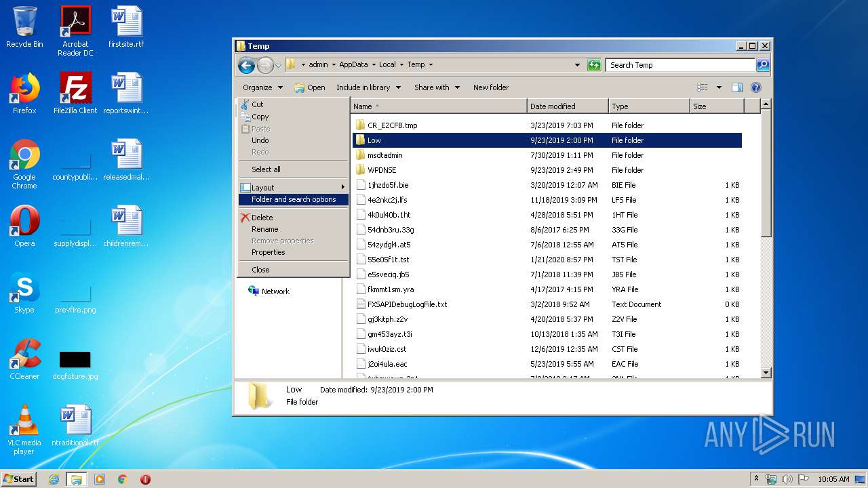The height and width of the screenshot is (488, 868).
Task: Select the msdtadmin folder
Action: [547, 155]
